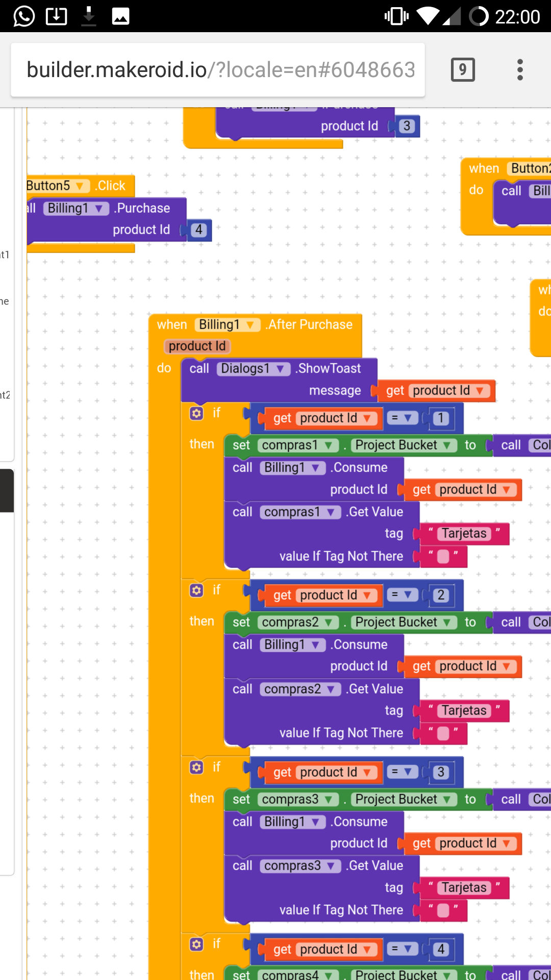Select the Tarjetas text block under compras2

coord(464,710)
